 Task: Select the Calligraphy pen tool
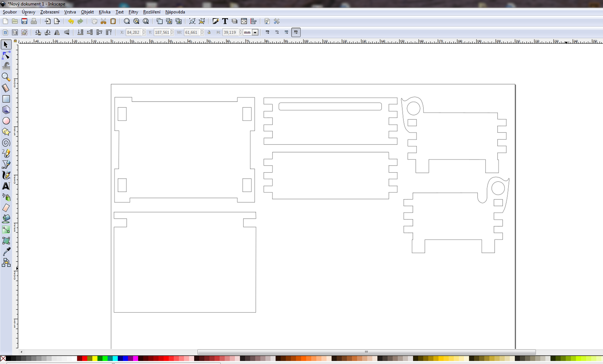coord(6,175)
